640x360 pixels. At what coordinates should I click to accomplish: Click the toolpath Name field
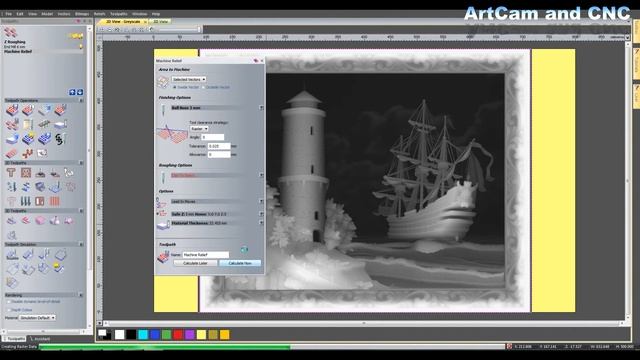click(x=205, y=255)
